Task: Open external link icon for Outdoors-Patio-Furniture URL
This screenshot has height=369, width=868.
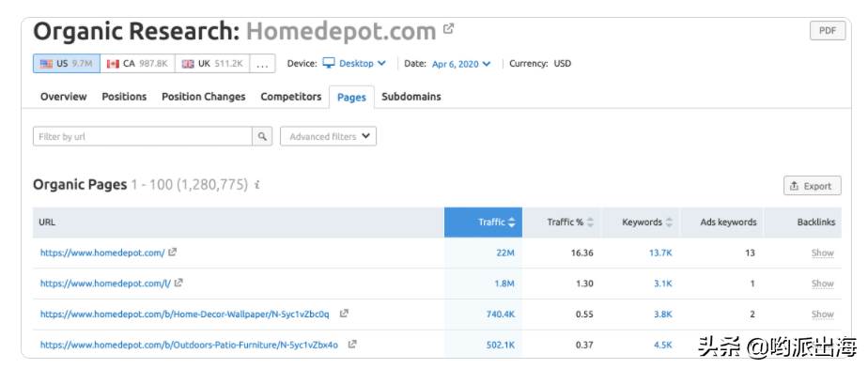Action: point(352,344)
